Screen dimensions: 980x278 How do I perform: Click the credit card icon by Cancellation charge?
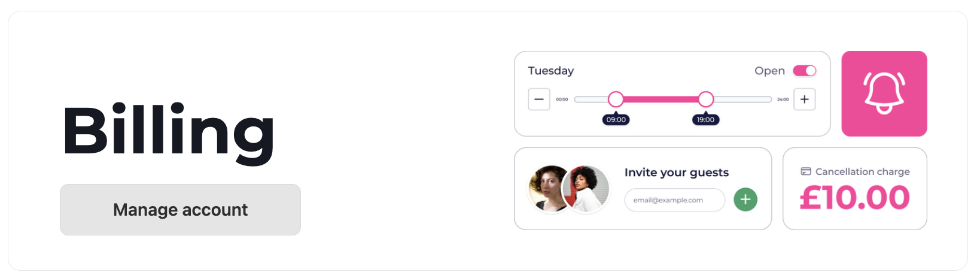click(806, 171)
